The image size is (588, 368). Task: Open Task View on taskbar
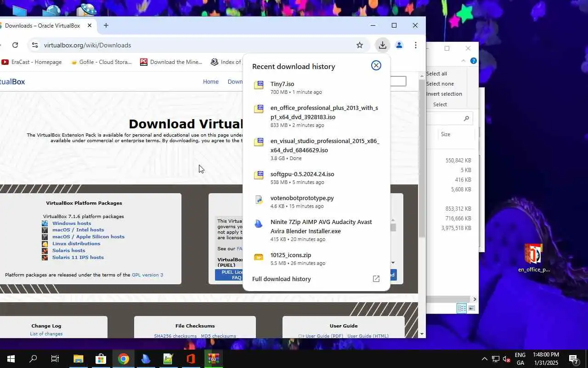point(55,359)
